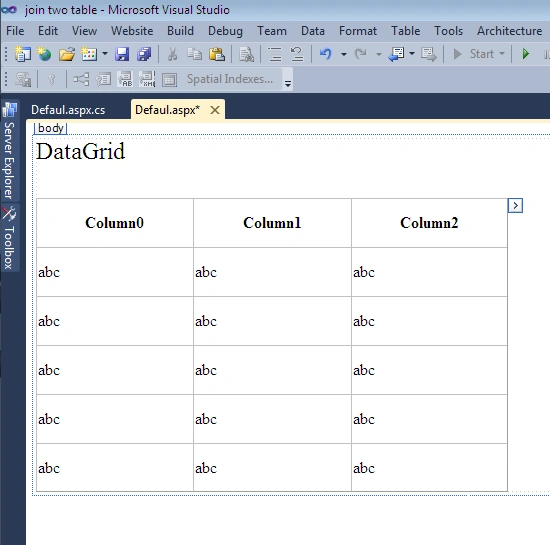Screen dimensions: 550x545
Task: Click the New Project toolbar icon
Action: 23,54
